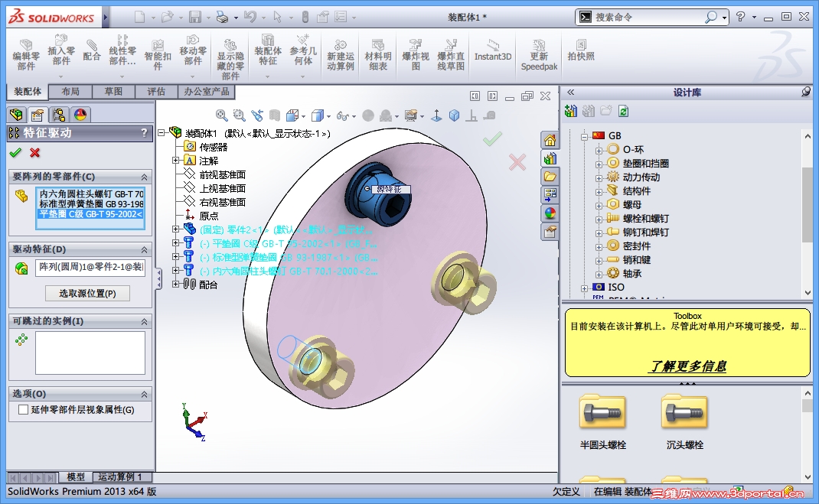Screen dimensions: 819x504
Task: Click the 拍快照 snapshot icon
Action: [x=581, y=50]
